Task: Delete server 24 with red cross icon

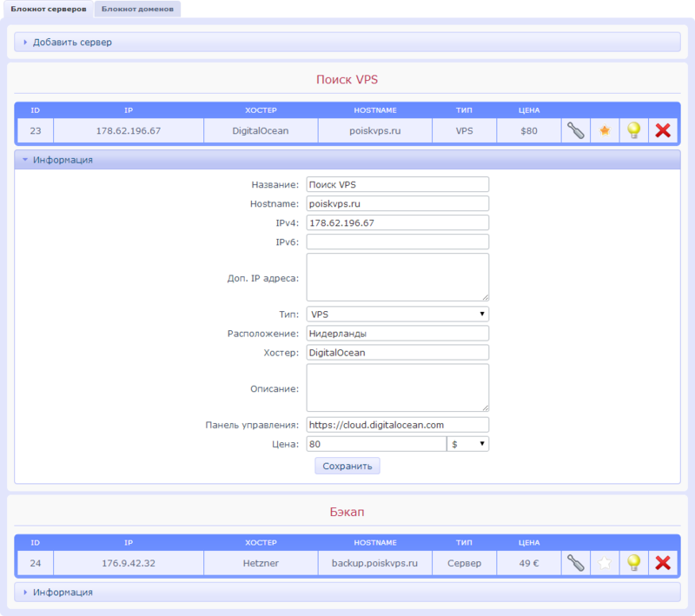Action: [x=663, y=563]
